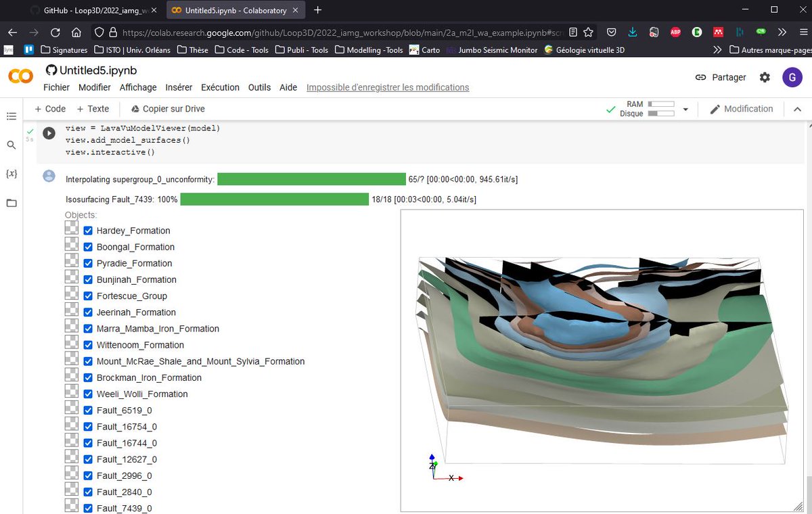Image resolution: width=812 pixels, height=514 pixels.
Task: Uncheck Boongal_Formation checkbox
Action: pyautogui.click(x=88, y=247)
